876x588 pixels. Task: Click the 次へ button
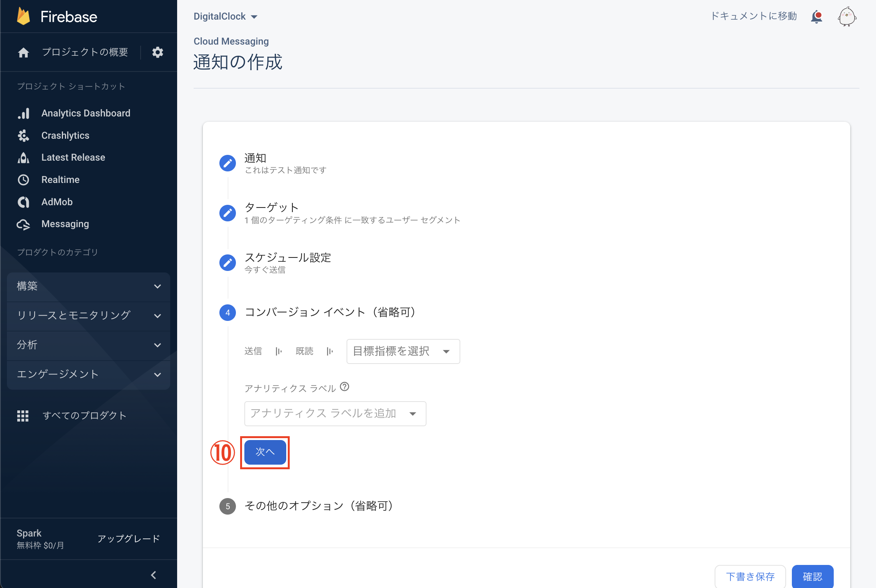click(265, 452)
